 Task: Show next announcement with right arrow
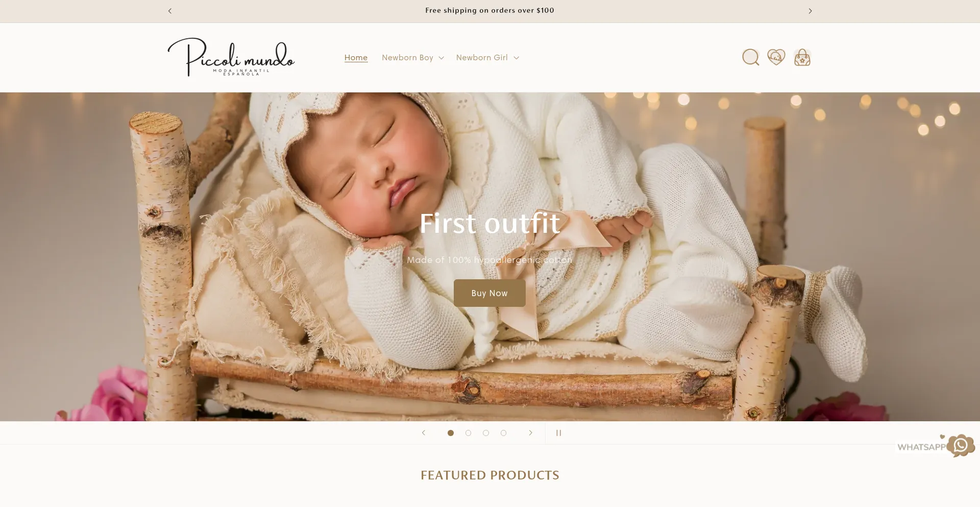pyautogui.click(x=810, y=11)
